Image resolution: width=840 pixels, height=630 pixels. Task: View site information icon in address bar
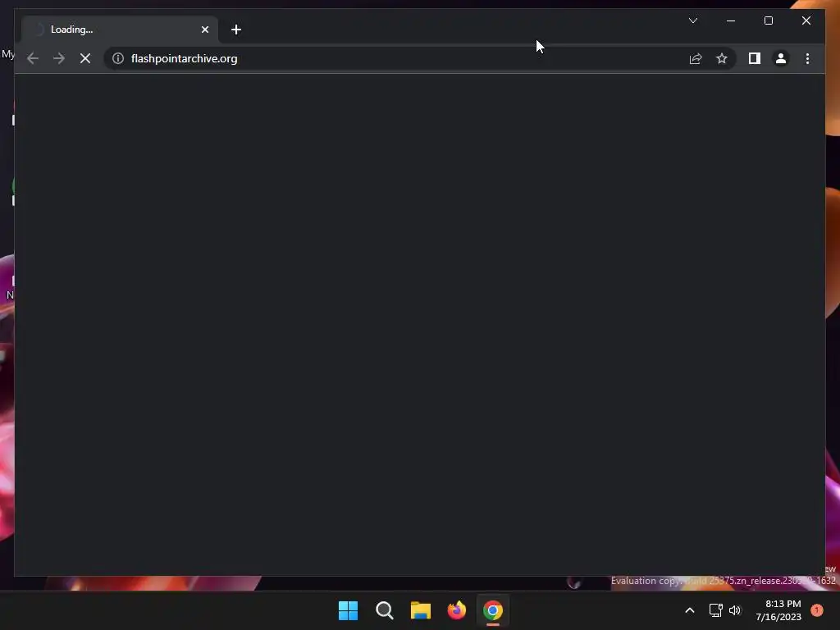118,58
